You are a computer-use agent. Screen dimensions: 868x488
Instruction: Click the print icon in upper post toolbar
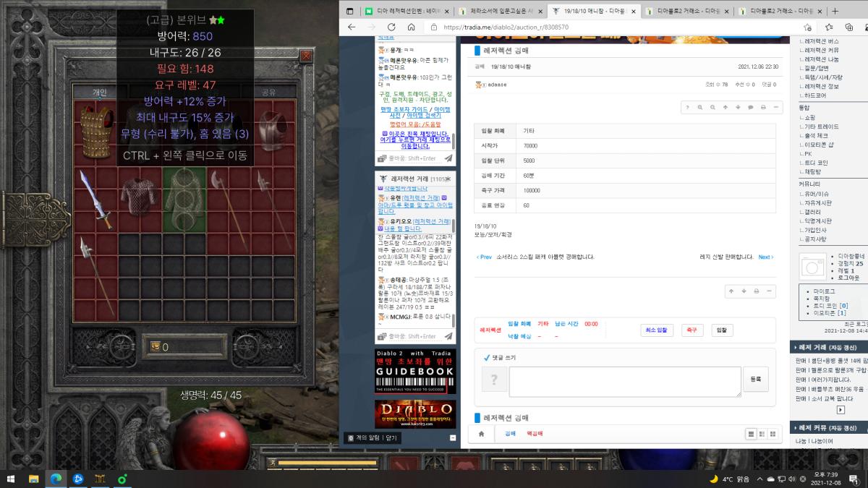point(764,107)
